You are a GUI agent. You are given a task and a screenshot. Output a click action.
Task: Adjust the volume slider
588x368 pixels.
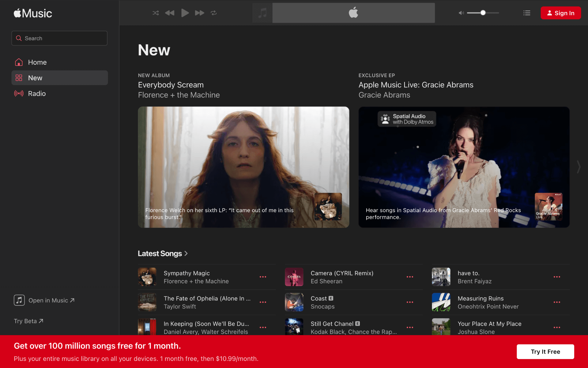pyautogui.click(x=483, y=13)
